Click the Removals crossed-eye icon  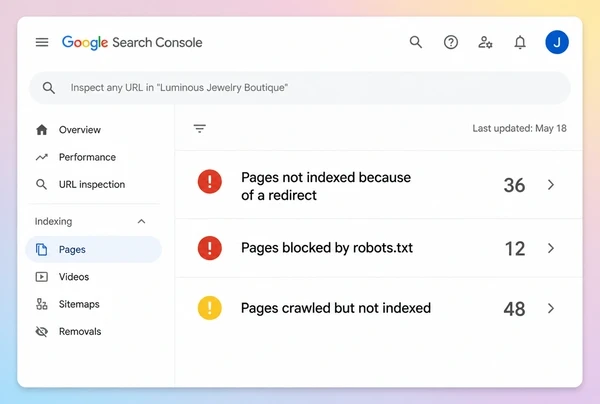(42, 331)
